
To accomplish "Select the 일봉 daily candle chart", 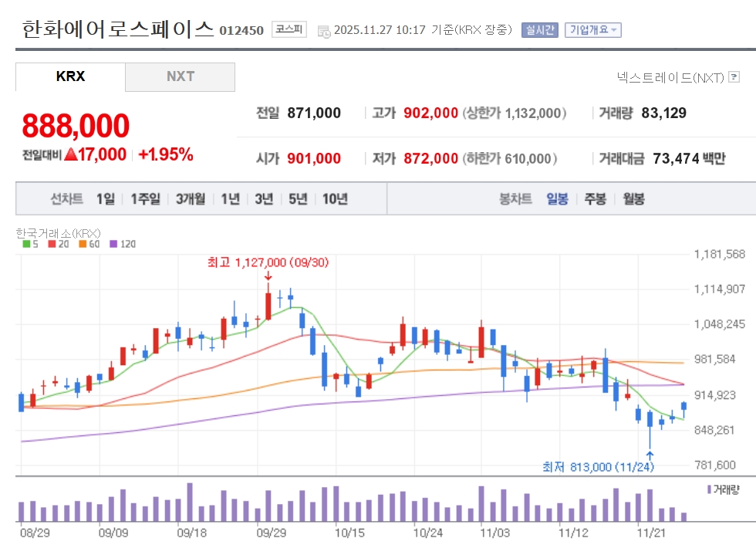I will pos(557,199).
